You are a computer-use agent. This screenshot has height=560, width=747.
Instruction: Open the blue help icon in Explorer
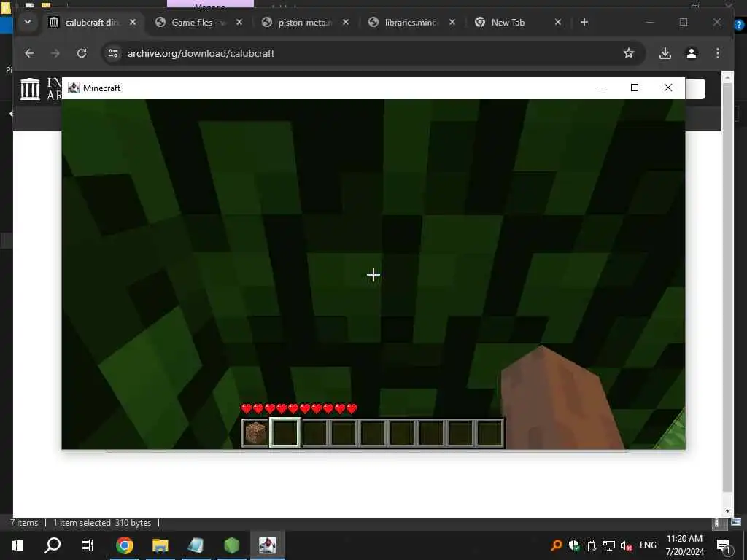click(x=739, y=25)
